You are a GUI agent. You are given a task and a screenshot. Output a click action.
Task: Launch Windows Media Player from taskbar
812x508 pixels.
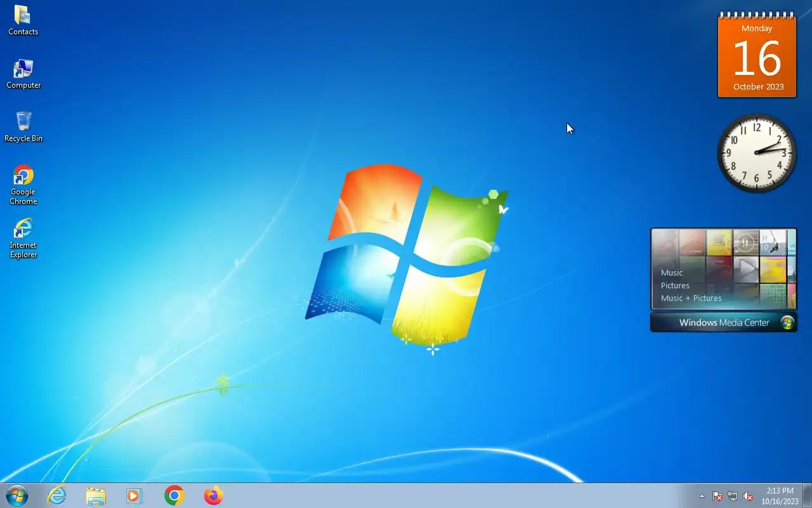[x=134, y=495]
